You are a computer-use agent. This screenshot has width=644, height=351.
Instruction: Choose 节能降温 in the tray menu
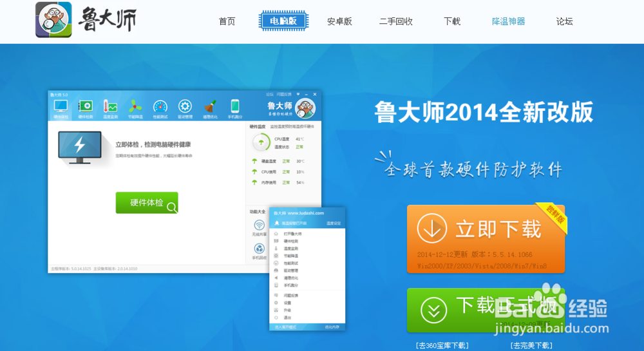[x=291, y=256]
